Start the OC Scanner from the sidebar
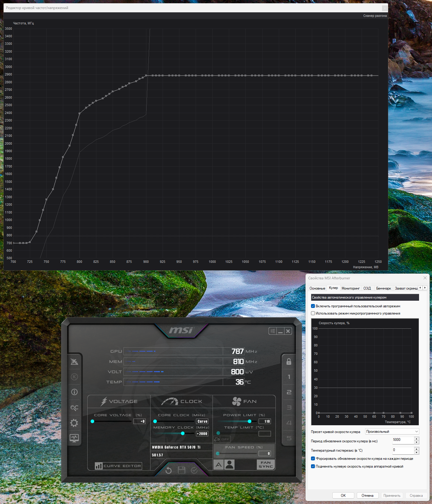This screenshot has height=504, width=432. [74, 408]
